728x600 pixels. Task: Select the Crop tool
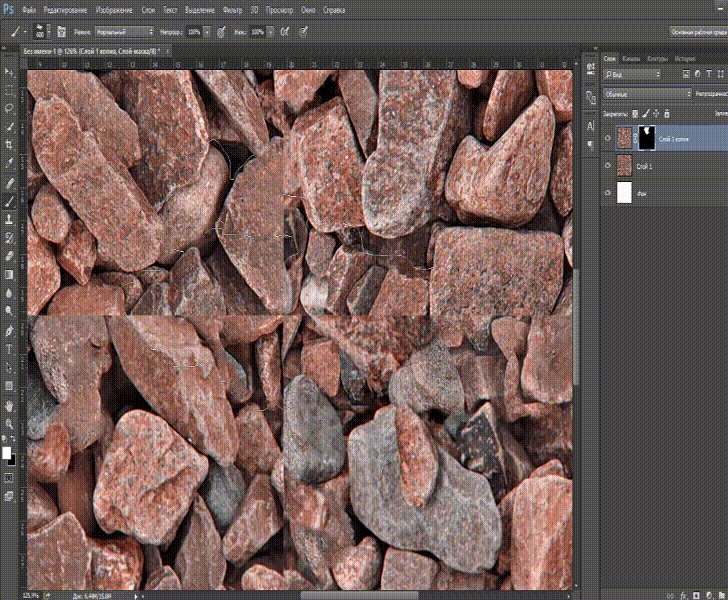(x=9, y=143)
